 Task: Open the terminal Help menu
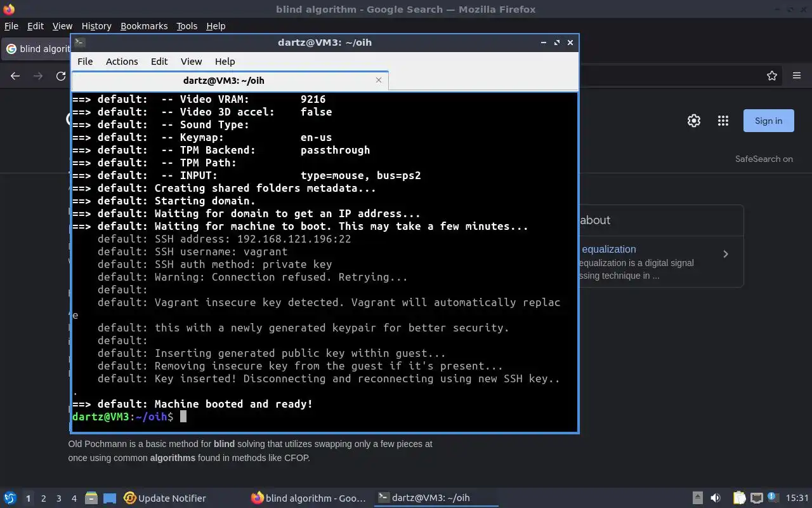click(225, 62)
